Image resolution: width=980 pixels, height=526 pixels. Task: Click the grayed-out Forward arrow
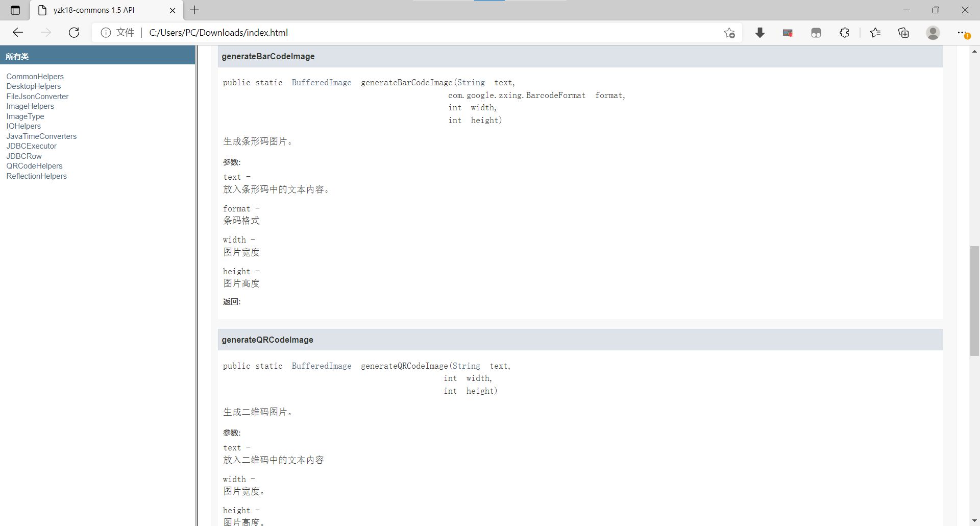[x=46, y=32]
